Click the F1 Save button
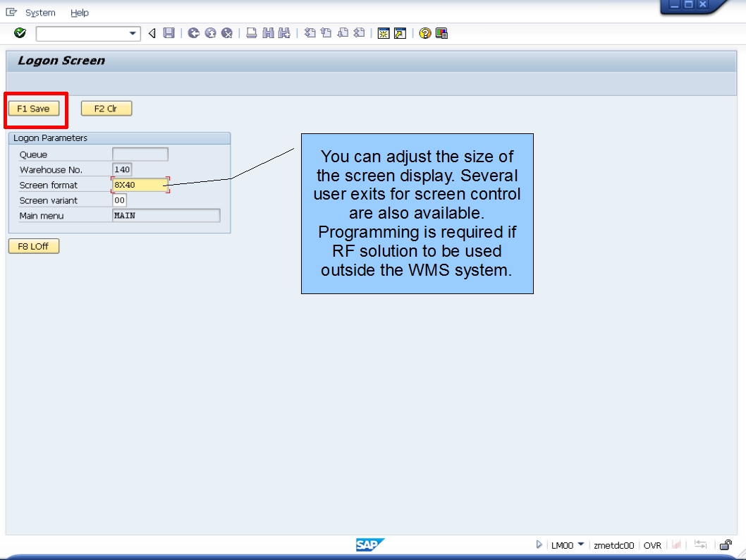This screenshot has width=746, height=560. tap(35, 108)
